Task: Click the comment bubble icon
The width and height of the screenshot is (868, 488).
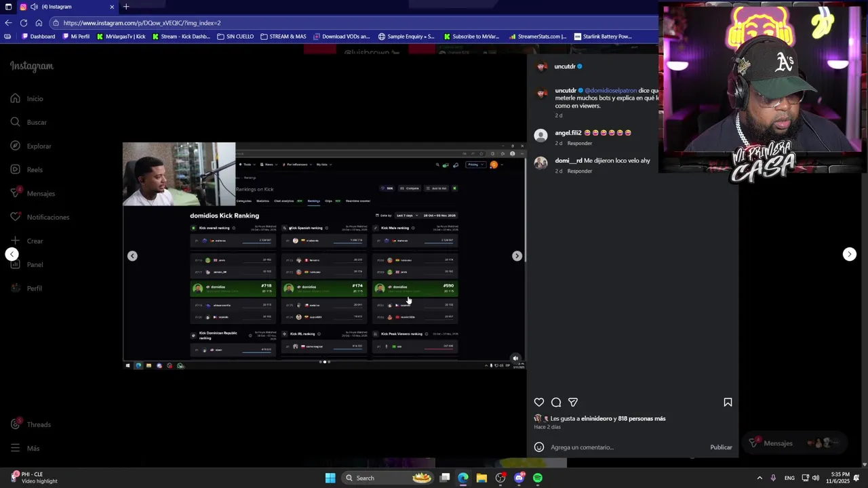Action: pos(556,403)
